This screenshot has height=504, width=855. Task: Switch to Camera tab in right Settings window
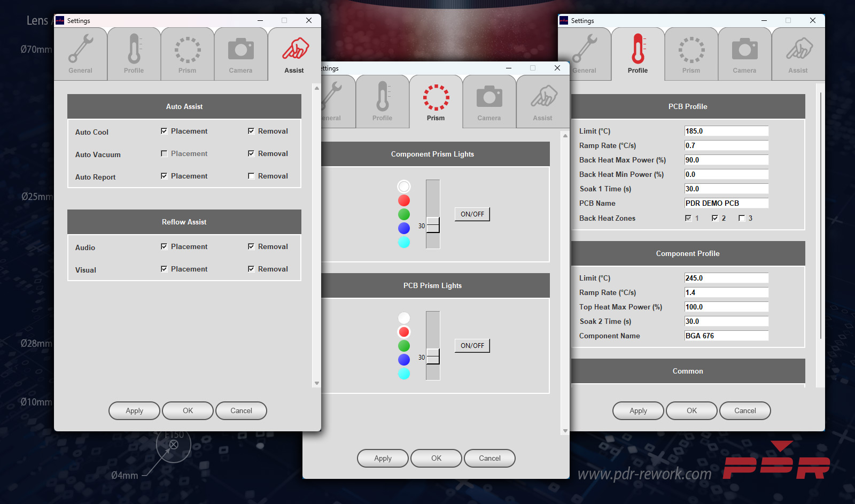[x=745, y=54]
